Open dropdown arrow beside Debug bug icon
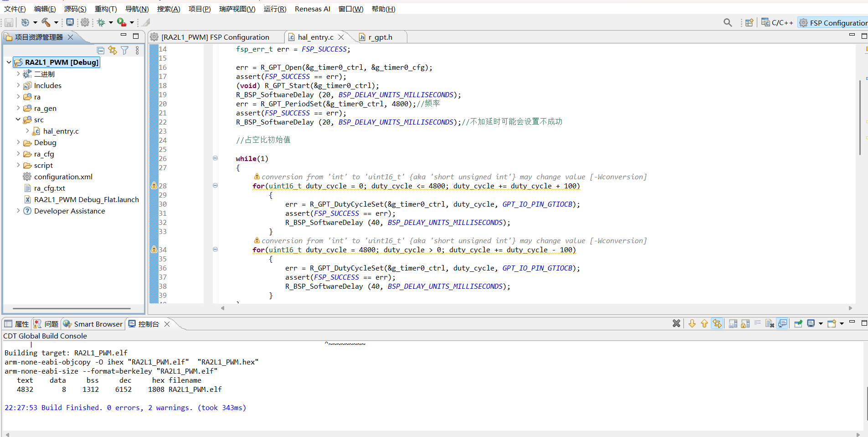This screenshot has width=868, height=437. [x=111, y=22]
